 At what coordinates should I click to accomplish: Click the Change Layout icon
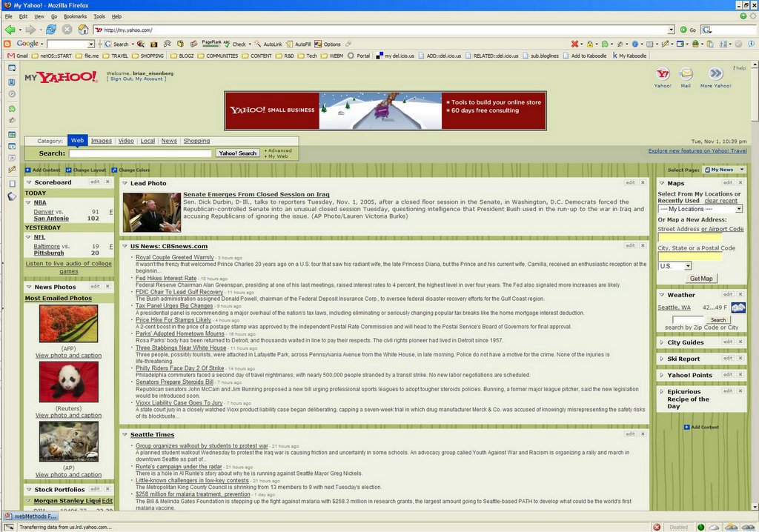coord(68,170)
